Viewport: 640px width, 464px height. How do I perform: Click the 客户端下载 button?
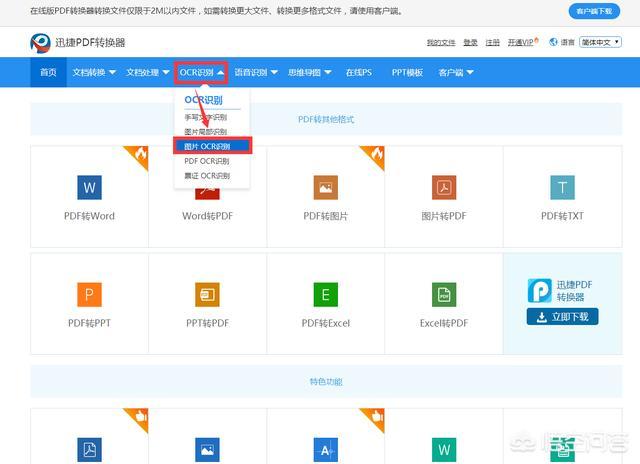point(594,11)
